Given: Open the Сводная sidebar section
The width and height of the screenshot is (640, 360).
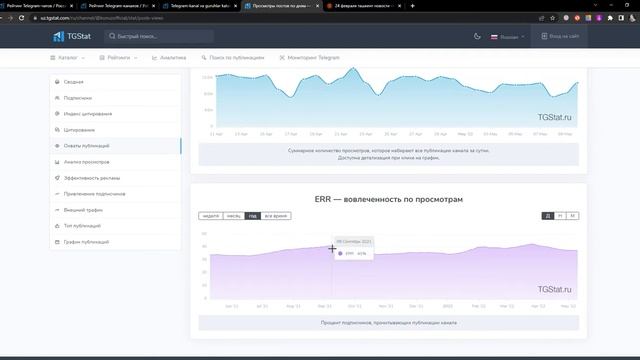Looking at the screenshot, I should pyautogui.click(x=116, y=82).
